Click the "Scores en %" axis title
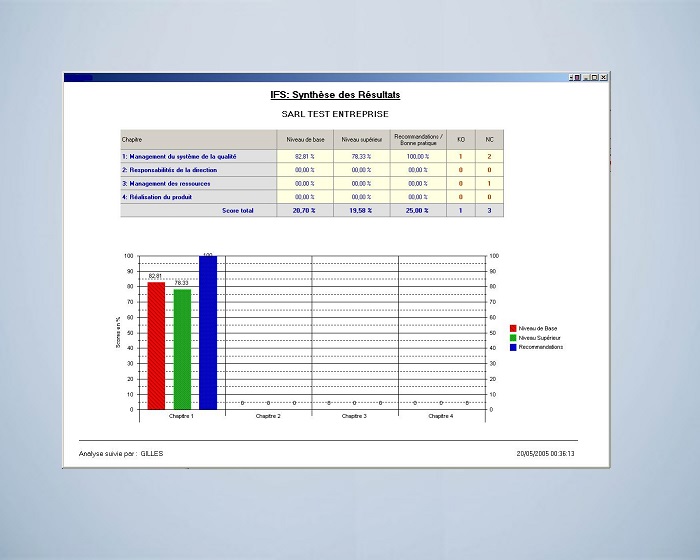700x560 pixels. pos(118,333)
